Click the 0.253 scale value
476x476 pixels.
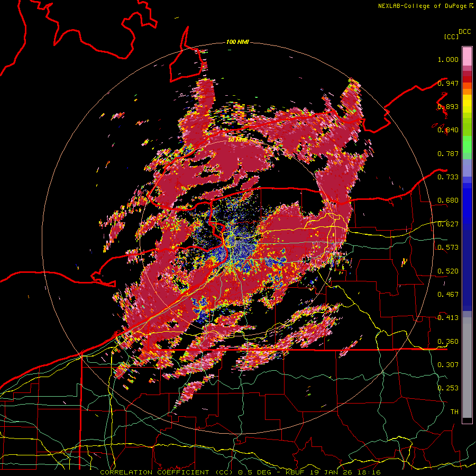point(448,388)
